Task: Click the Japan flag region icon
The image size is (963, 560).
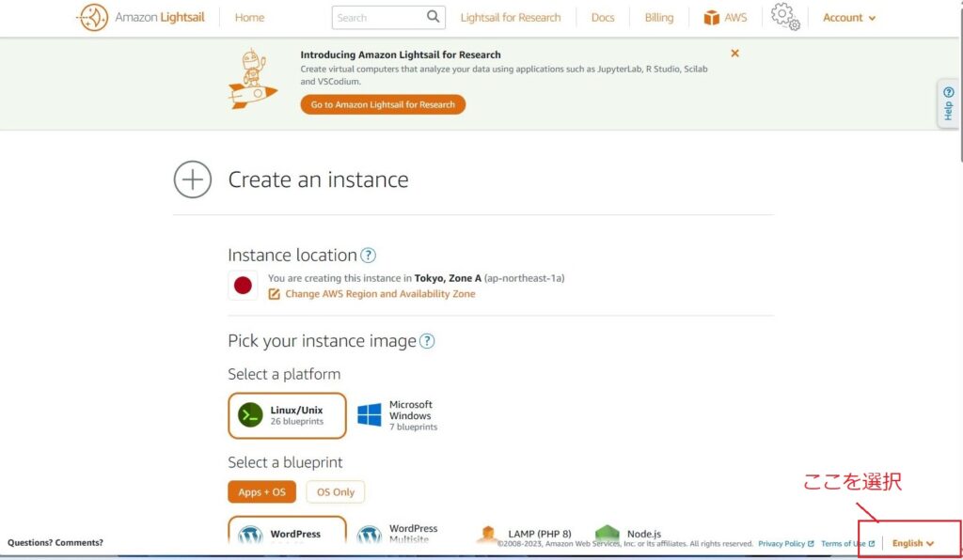Action: coord(243,286)
